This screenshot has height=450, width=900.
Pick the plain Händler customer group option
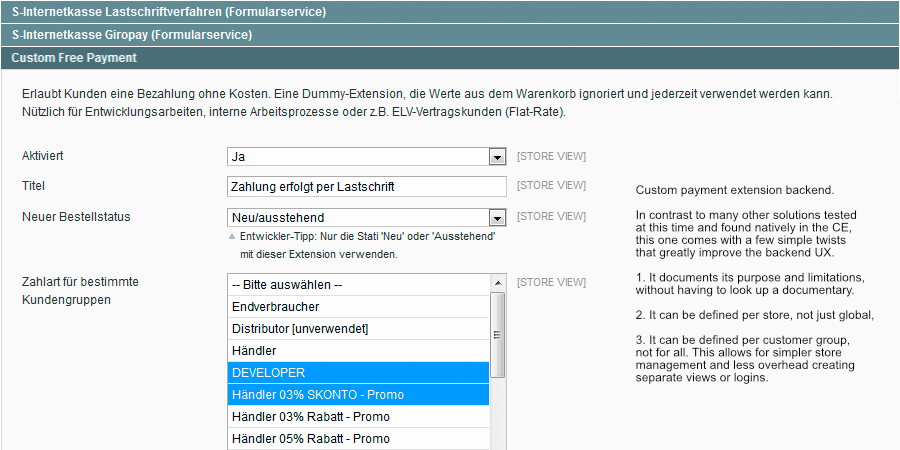tap(359, 351)
